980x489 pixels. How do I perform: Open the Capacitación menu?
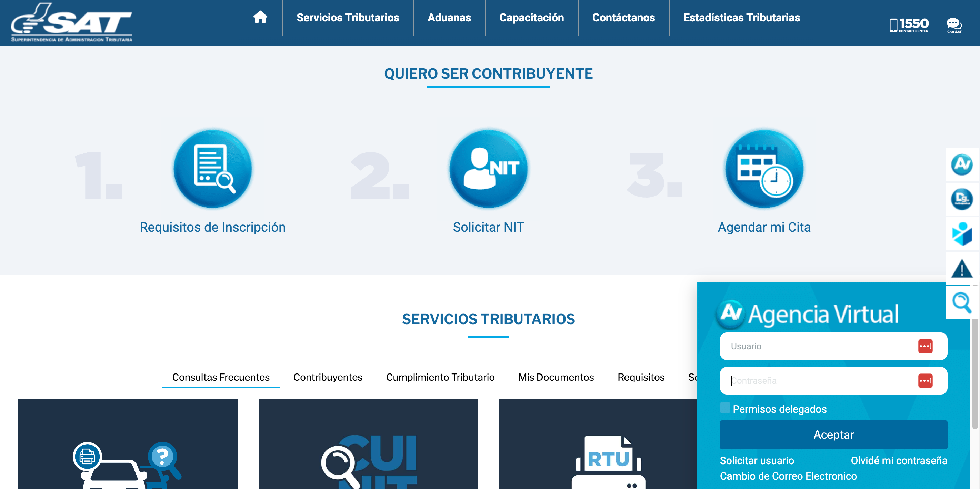(532, 18)
